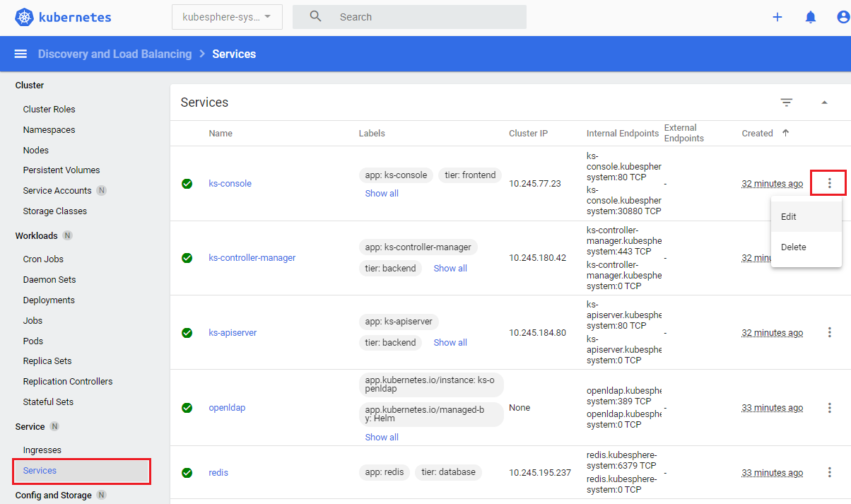Navigate to Storage Classes
Screen dimensions: 851x504
55,211
